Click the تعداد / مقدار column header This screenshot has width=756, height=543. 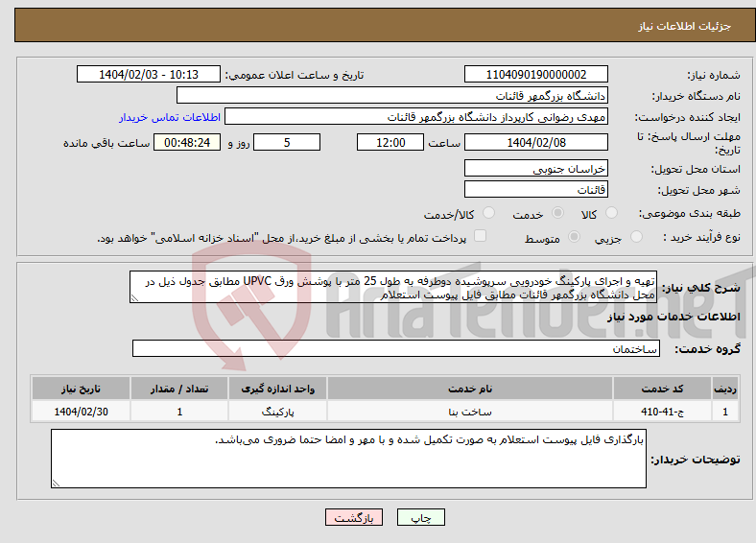click(179, 389)
